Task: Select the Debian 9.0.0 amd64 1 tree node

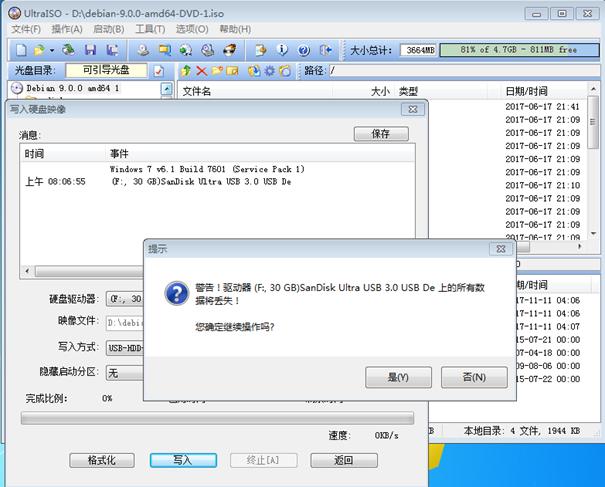Action: [x=73, y=88]
